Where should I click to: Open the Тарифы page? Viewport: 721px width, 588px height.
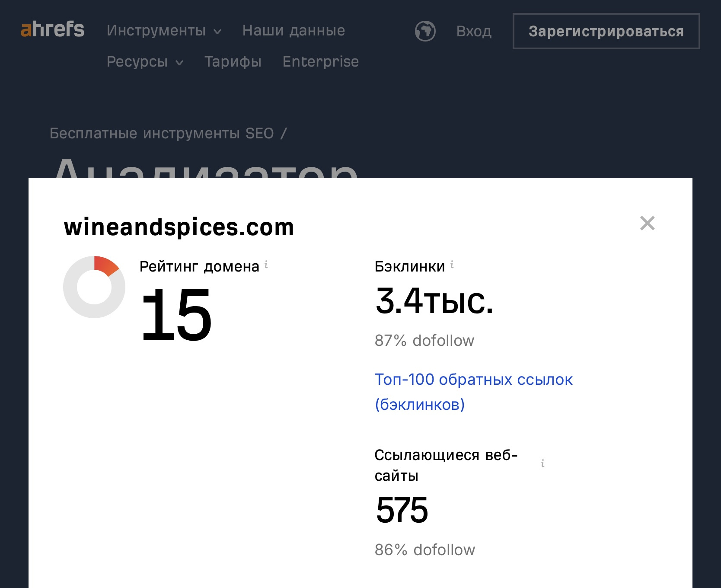(233, 62)
